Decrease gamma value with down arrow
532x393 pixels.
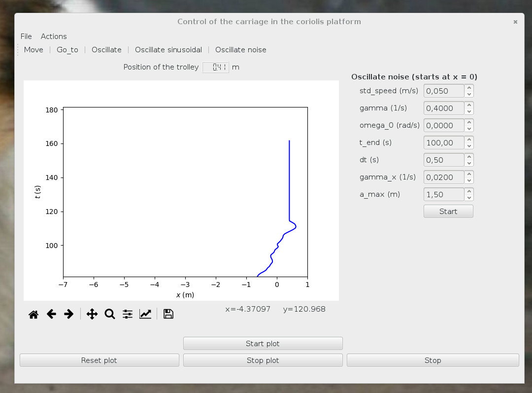point(469,111)
